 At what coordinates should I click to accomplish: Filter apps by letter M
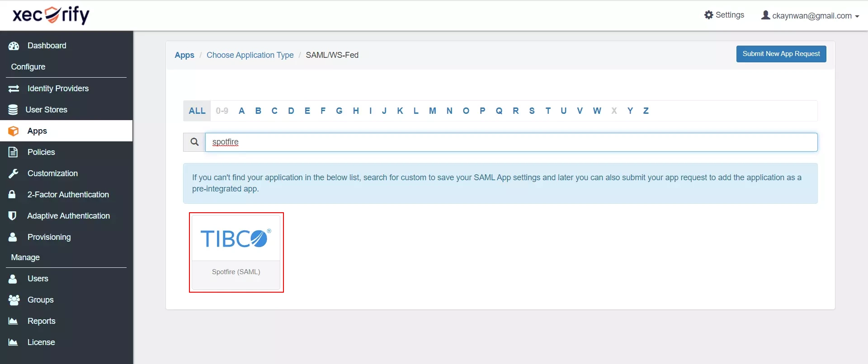pyautogui.click(x=433, y=111)
